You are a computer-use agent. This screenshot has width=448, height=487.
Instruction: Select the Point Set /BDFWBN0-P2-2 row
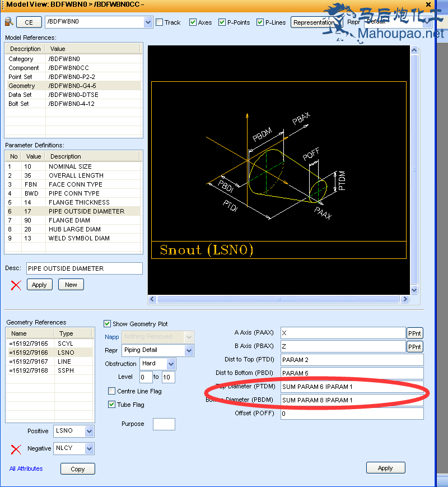tap(73, 77)
